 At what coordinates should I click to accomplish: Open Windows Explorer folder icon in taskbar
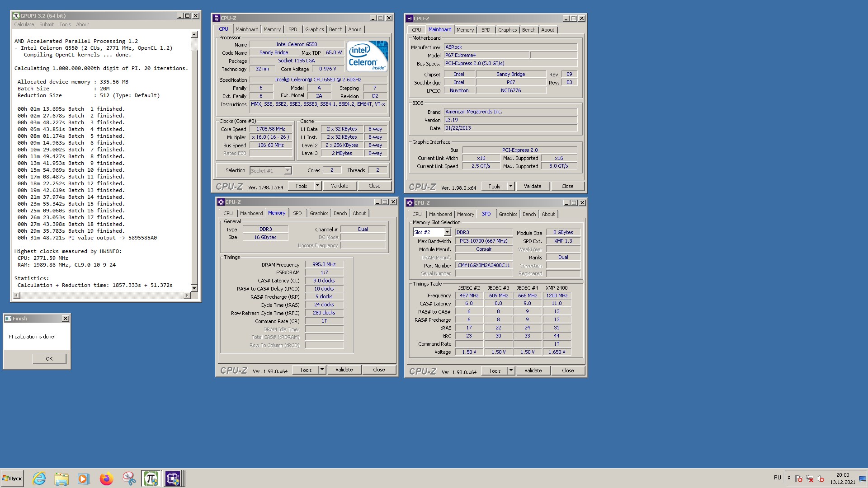(61, 478)
